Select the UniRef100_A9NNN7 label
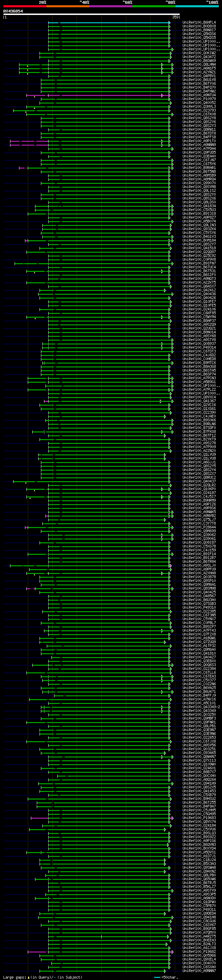The width and height of the screenshot is (222, 980). tap(199, 971)
